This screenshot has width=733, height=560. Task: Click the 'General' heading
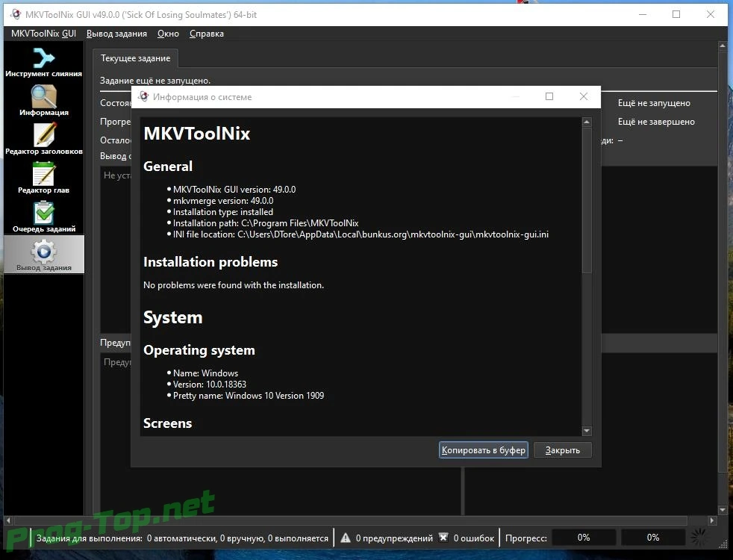pos(168,166)
